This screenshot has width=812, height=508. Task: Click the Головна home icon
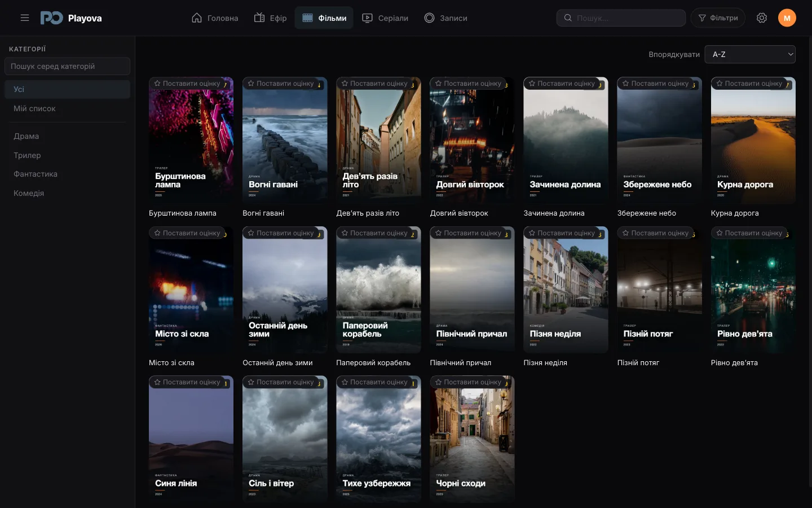pyautogui.click(x=197, y=18)
